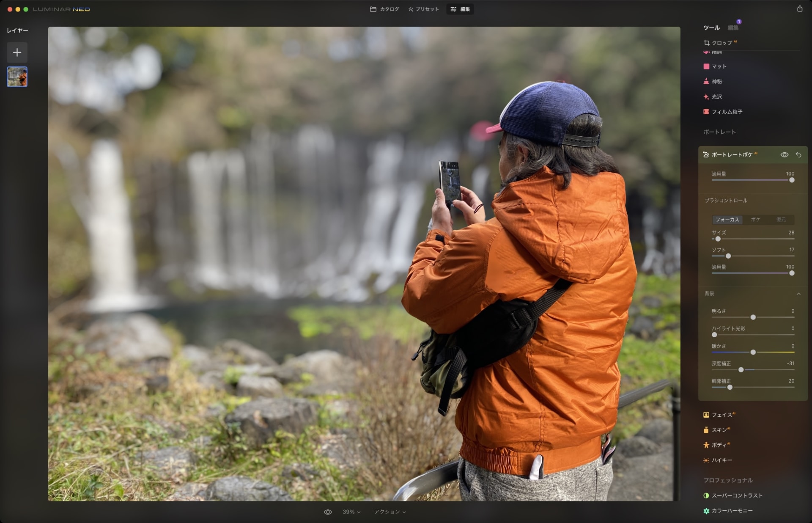Open the アクション actions dropdown

pos(390,512)
